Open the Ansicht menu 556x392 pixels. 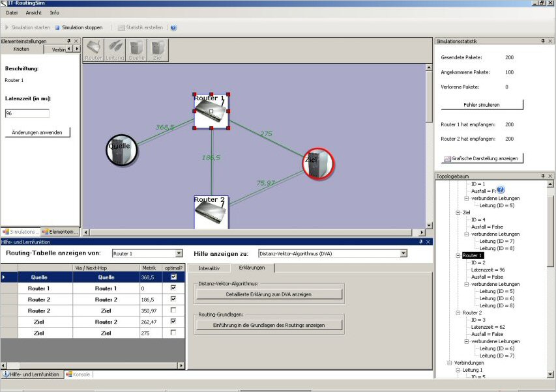click(33, 12)
